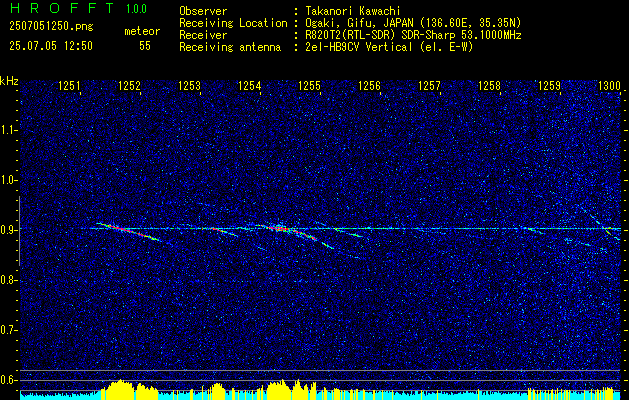
Task: Click the 1251 time marker
Action: coord(69,85)
